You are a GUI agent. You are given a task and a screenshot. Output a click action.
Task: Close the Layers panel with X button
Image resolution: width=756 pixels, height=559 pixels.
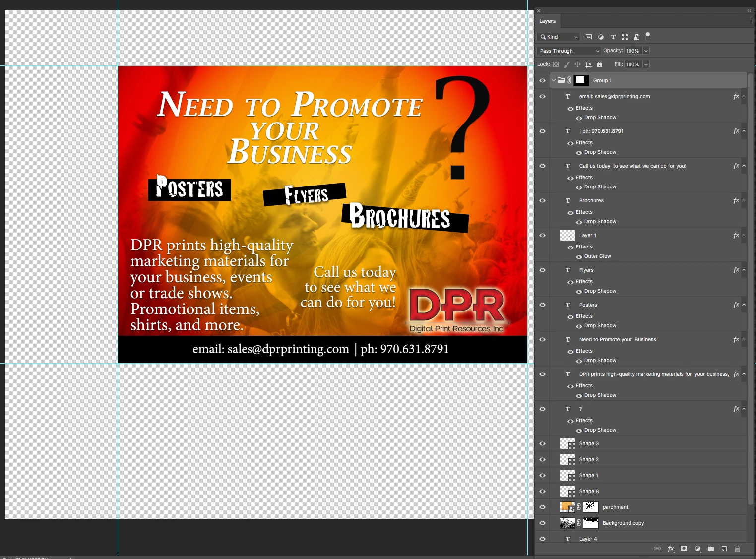coord(539,10)
